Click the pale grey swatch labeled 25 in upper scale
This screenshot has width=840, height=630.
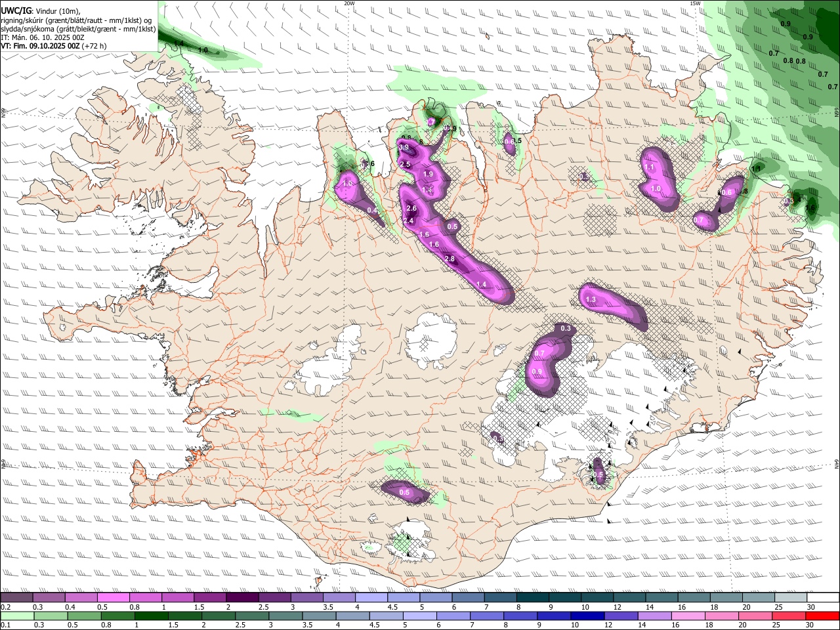(x=791, y=598)
